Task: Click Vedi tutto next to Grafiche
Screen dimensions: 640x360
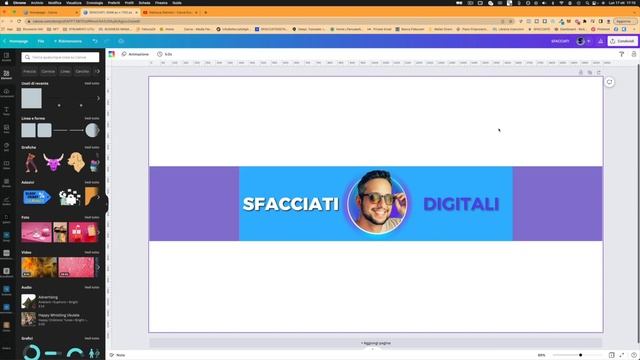Action: [92, 147]
